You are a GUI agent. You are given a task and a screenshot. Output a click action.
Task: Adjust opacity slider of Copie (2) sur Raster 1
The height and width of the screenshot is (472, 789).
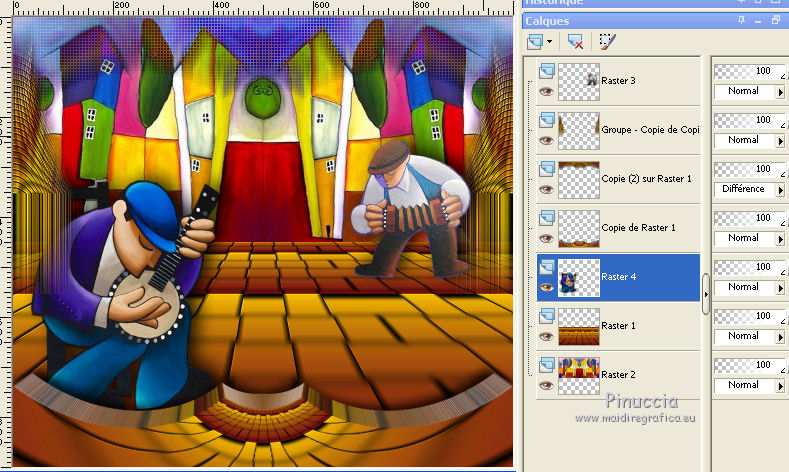click(x=749, y=170)
